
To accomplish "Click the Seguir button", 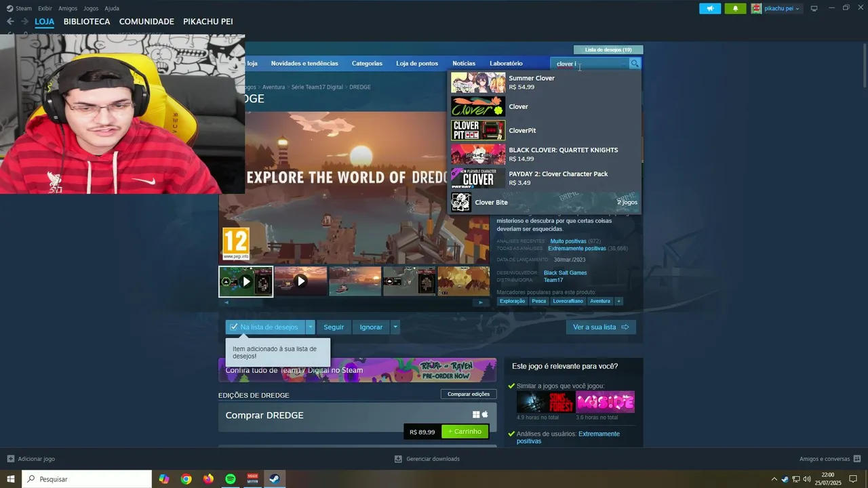I will pyautogui.click(x=334, y=327).
